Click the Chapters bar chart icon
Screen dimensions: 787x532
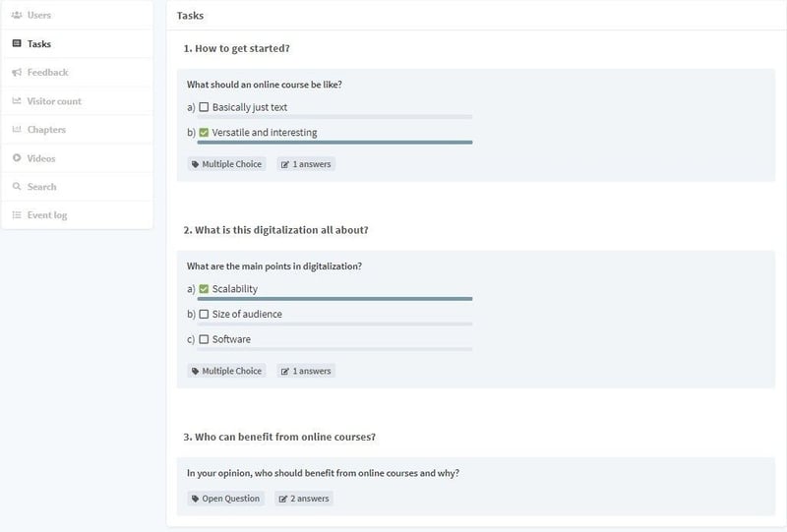click(x=17, y=130)
